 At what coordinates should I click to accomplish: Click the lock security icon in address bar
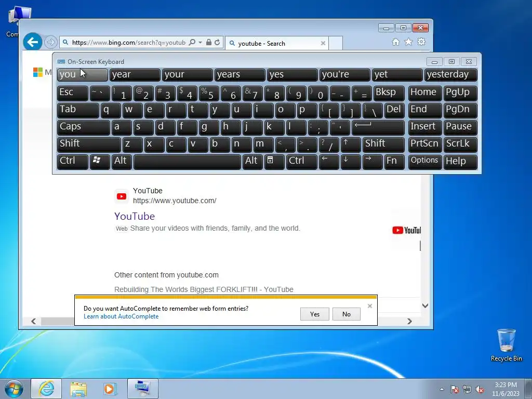pyautogui.click(x=209, y=42)
